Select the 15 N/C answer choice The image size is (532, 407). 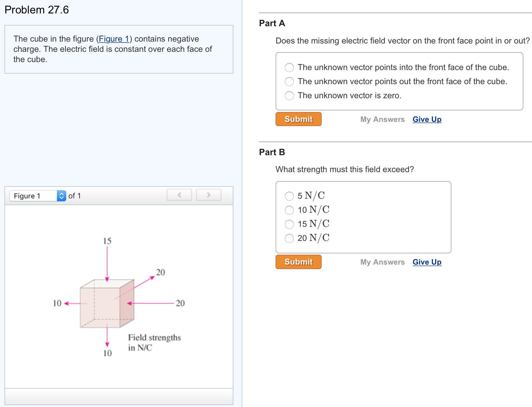point(289,224)
